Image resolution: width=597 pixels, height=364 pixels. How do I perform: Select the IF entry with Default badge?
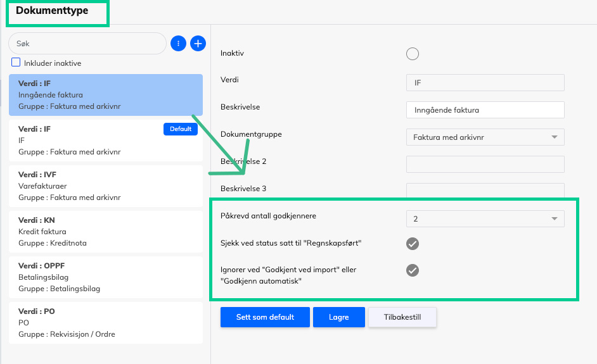click(106, 141)
